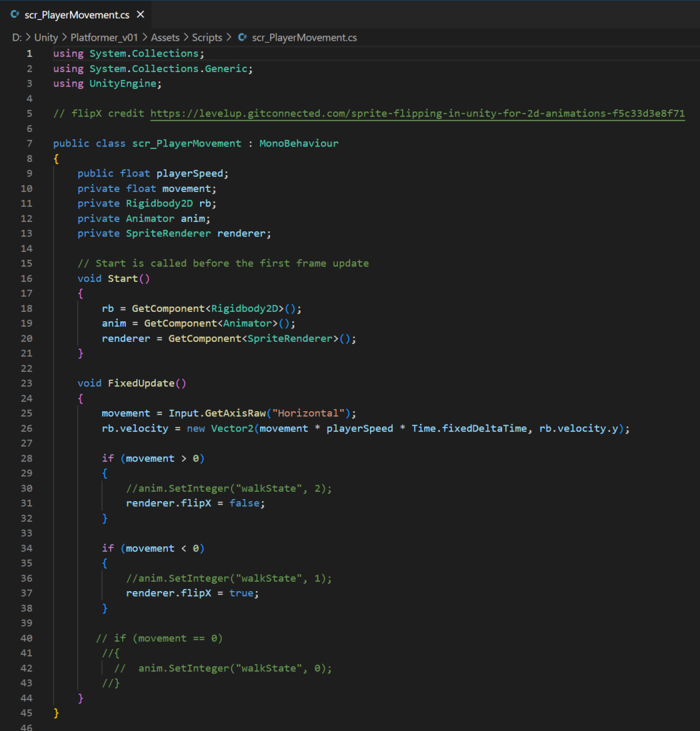Image resolution: width=700 pixels, height=731 pixels.
Task: Click the Start method name on line 16
Action: pos(122,278)
